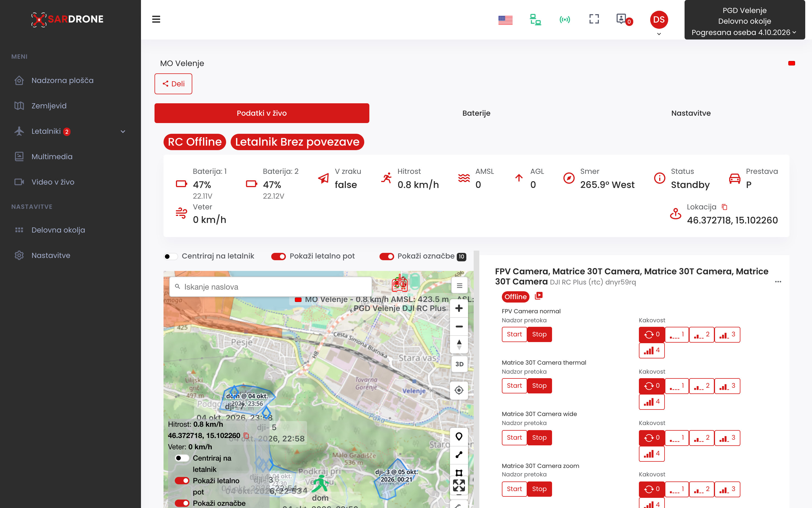Set Matrice 30T Camera wide quality to 3
The width and height of the screenshot is (812, 508).
(x=727, y=438)
